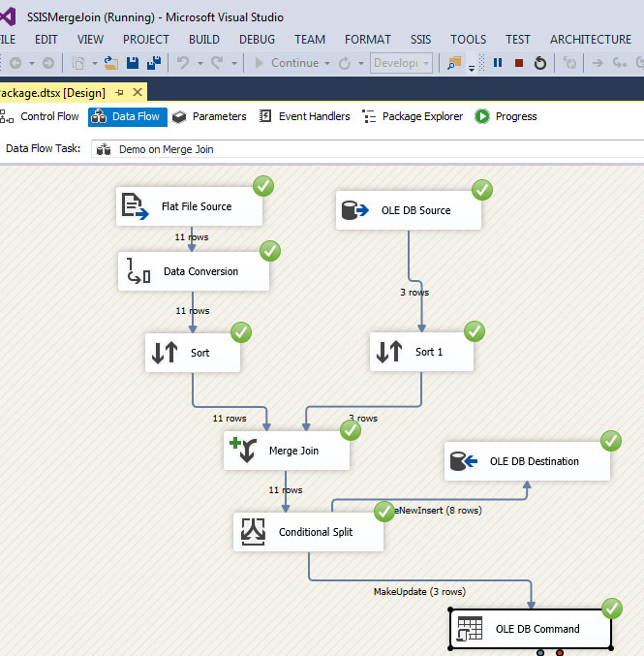Pause debugging with the Break All icon

pos(498,63)
